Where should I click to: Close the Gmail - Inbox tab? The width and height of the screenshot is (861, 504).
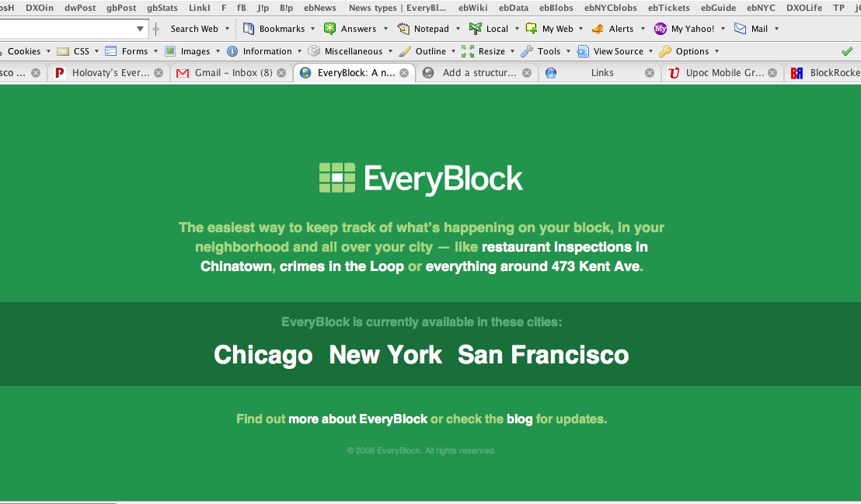(x=281, y=72)
